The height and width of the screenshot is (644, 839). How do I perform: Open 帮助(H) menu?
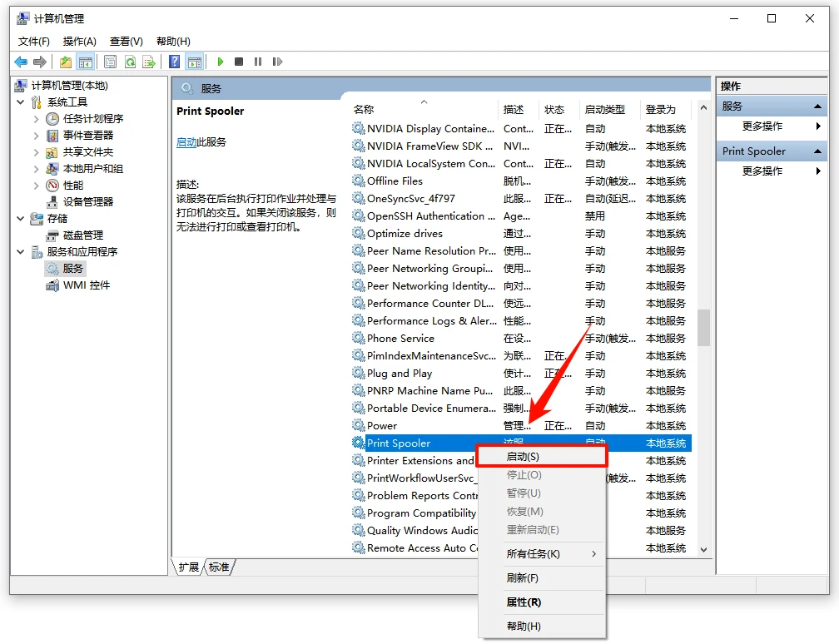pyautogui.click(x=173, y=42)
